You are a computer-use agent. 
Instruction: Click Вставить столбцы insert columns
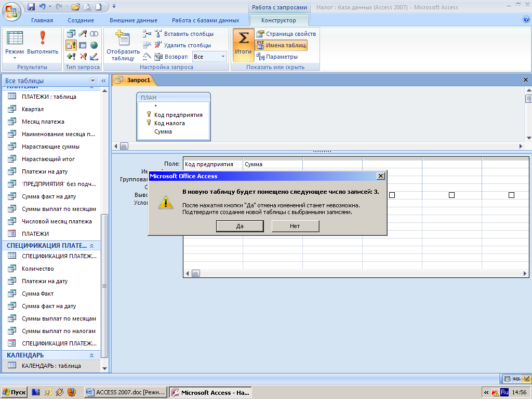184,34
